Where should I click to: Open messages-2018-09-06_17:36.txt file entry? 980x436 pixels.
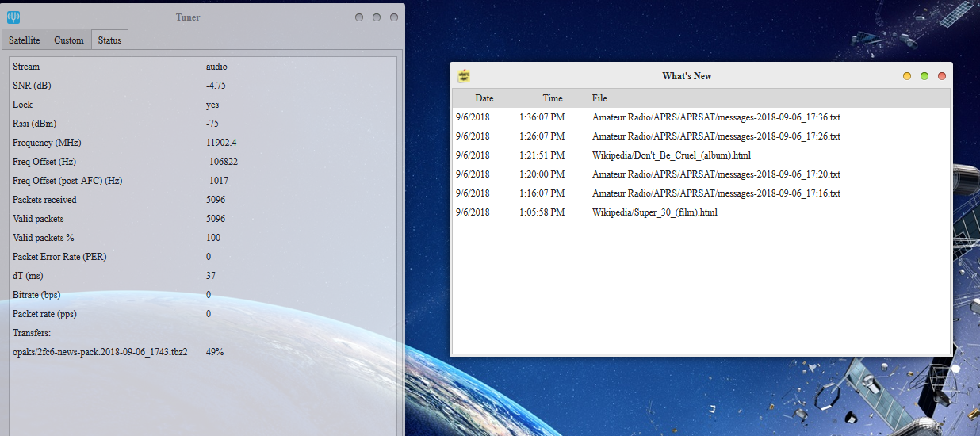(716, 117)
